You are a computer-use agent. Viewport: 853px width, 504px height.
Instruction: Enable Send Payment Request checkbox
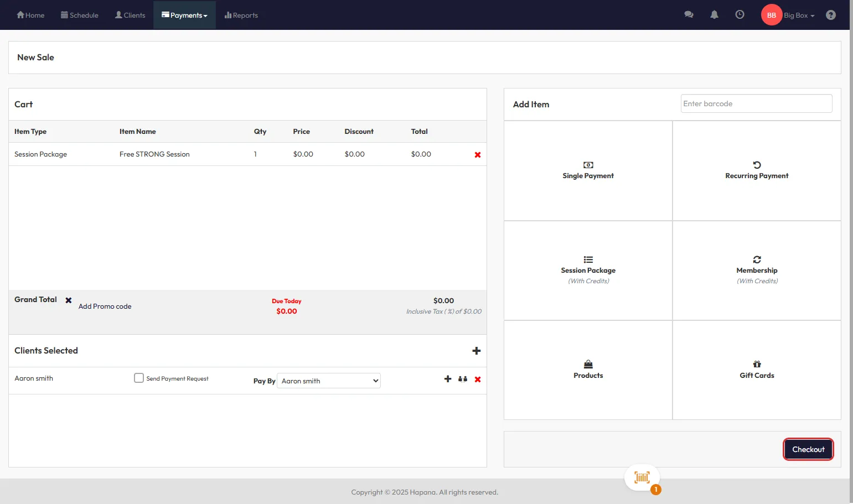tap(139, 378)
